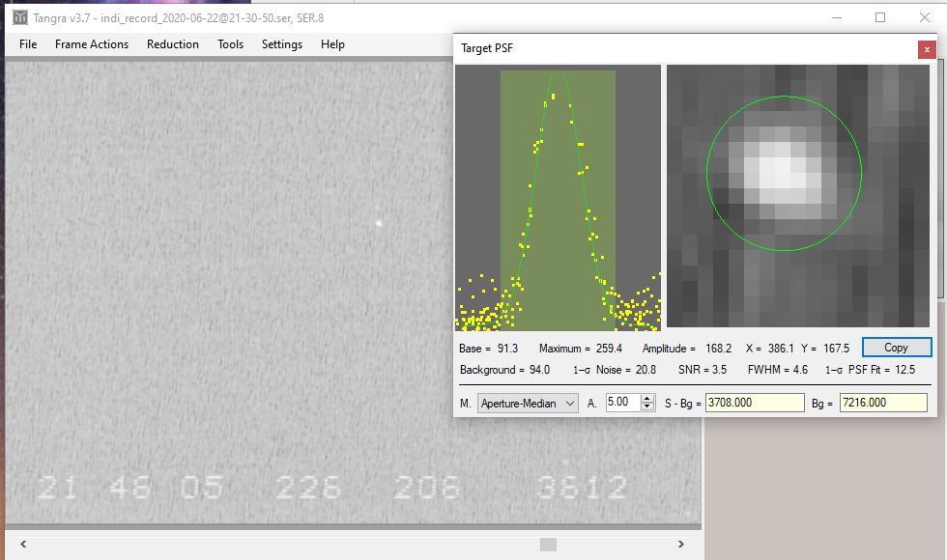The image size is (947, 560).
Task: Open the Reduction menu
Action: tap(173, 44)
